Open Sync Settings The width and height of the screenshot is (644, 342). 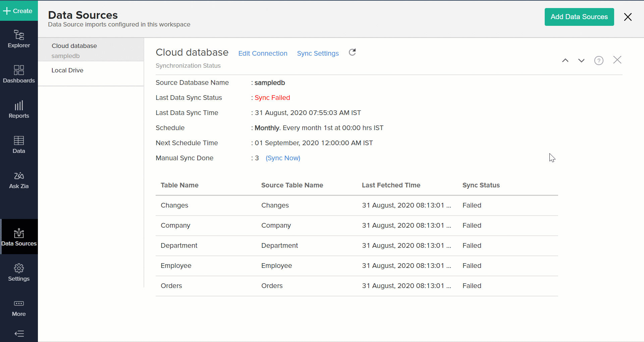pyautogui.click(x=318, y=53)
